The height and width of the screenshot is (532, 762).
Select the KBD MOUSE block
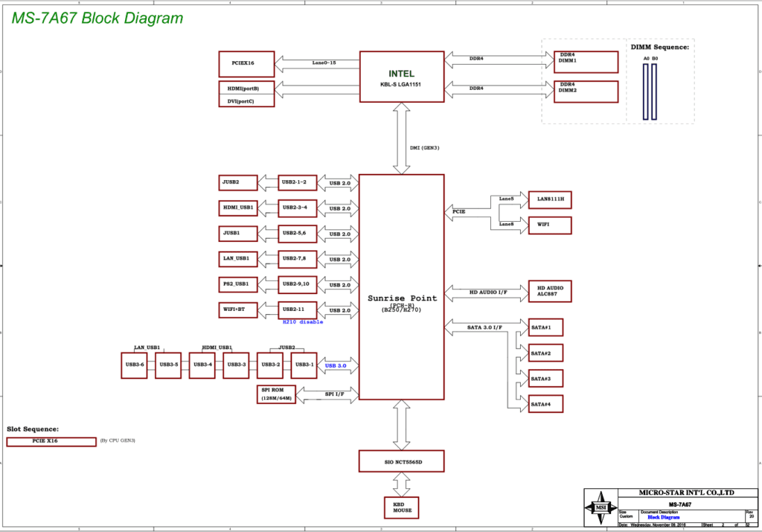pos(401,507)
